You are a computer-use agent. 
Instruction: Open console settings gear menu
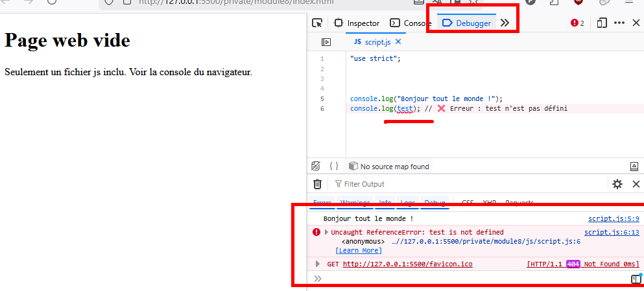[x=617, y=184]
